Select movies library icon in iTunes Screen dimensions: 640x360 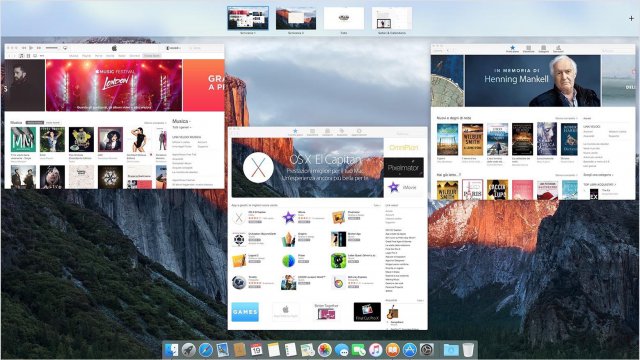pos(28,56)
